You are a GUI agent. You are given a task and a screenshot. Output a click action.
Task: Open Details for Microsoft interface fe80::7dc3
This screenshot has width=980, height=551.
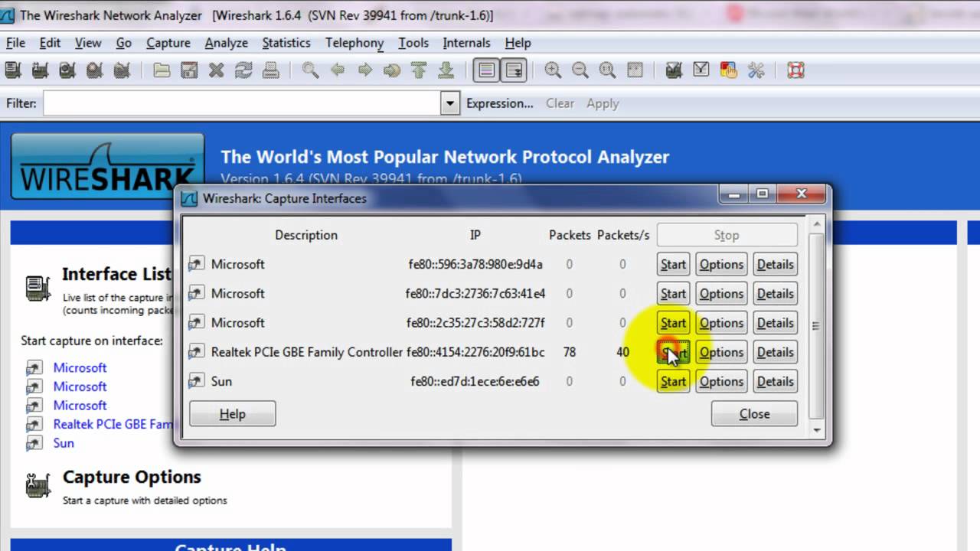775,293
